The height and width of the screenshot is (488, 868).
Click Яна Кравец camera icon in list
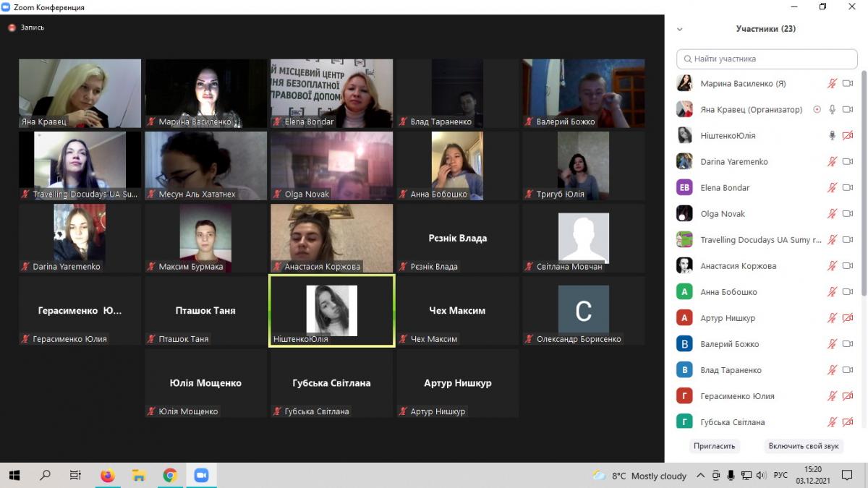[x=848, y=110]
